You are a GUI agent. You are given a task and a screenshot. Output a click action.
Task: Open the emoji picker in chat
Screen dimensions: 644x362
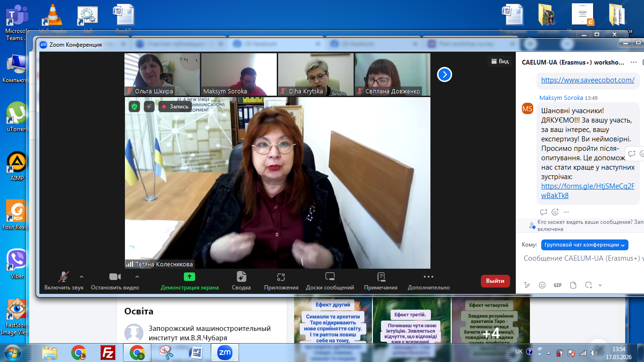(x=542, y=285)
